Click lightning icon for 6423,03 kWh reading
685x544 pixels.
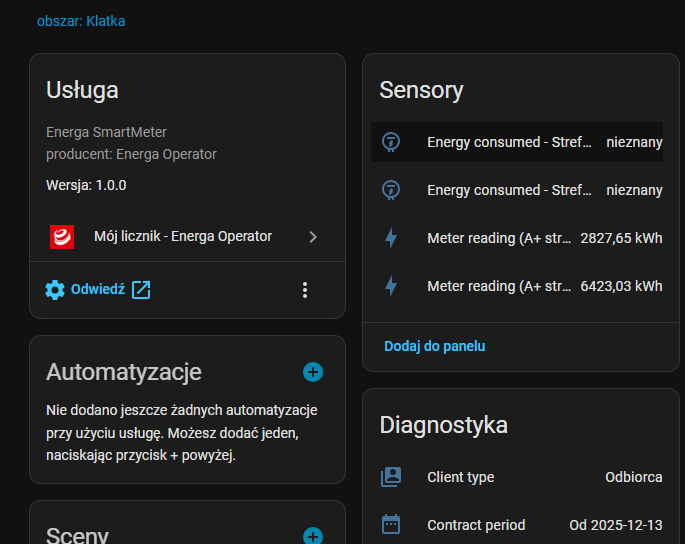pos(391,286)
